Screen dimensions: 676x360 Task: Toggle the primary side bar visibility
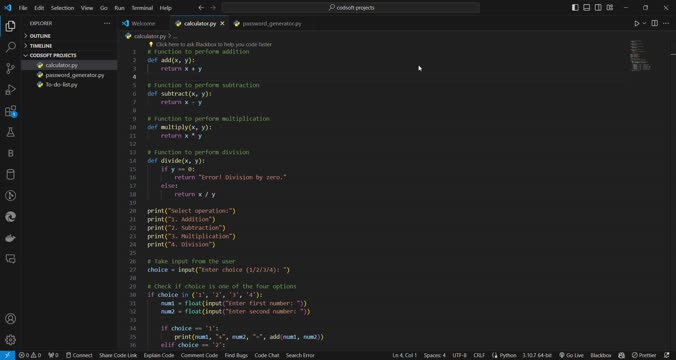click(575, 8)
